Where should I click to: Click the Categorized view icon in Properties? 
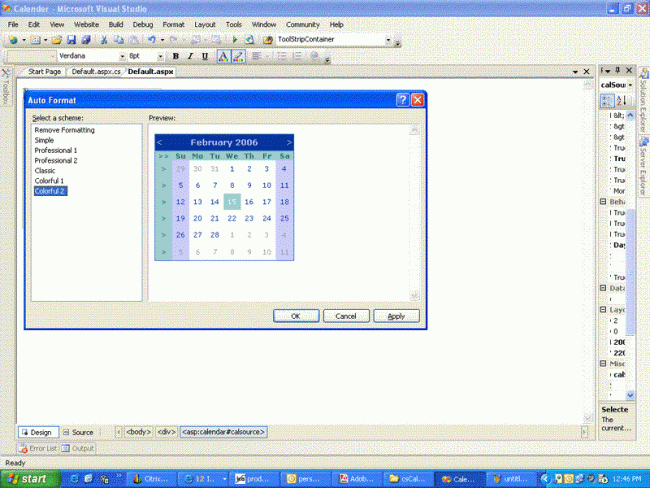point(607,101)
